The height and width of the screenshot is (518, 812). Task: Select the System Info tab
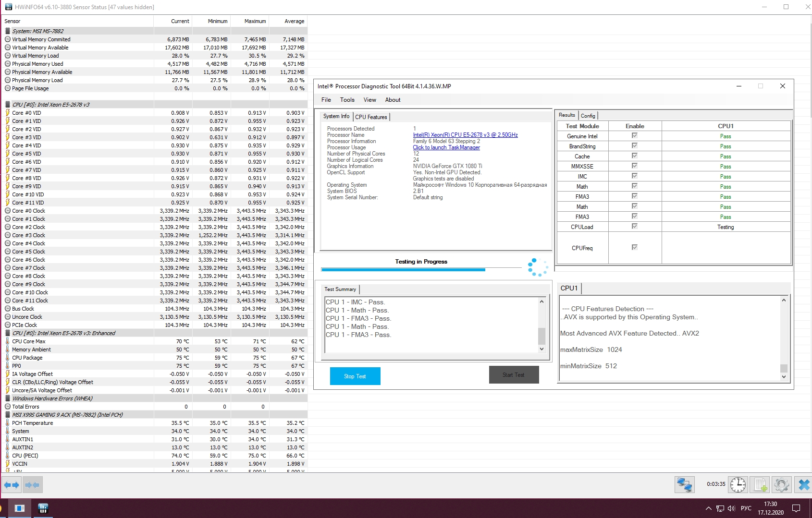[x=336, y=116]
